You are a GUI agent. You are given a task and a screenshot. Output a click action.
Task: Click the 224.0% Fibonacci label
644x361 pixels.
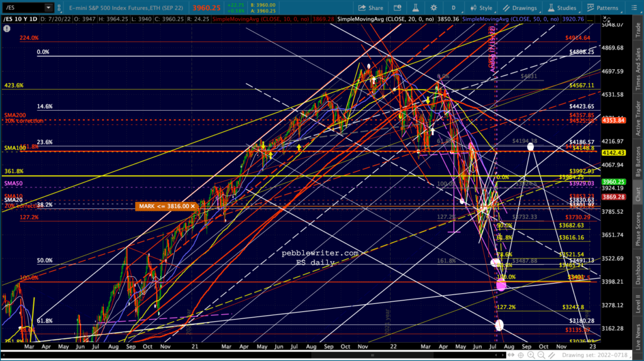[x=29, y=38]
